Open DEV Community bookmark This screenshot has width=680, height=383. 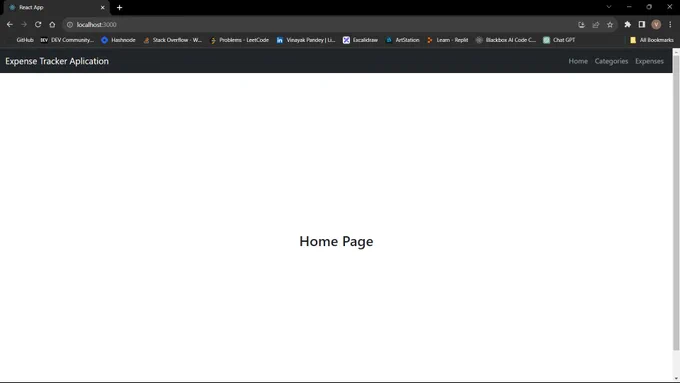click(67, 40)
